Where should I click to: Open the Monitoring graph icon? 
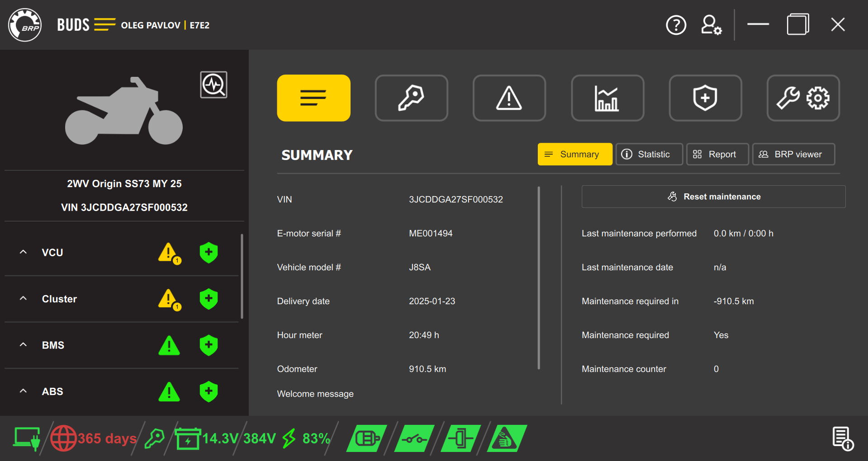pos(607,98)
